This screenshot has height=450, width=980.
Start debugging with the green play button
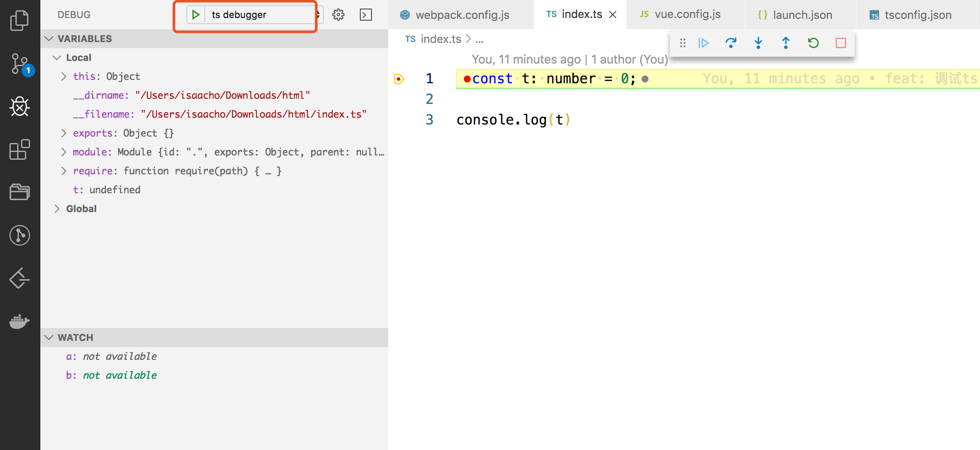tap(196, 15)
